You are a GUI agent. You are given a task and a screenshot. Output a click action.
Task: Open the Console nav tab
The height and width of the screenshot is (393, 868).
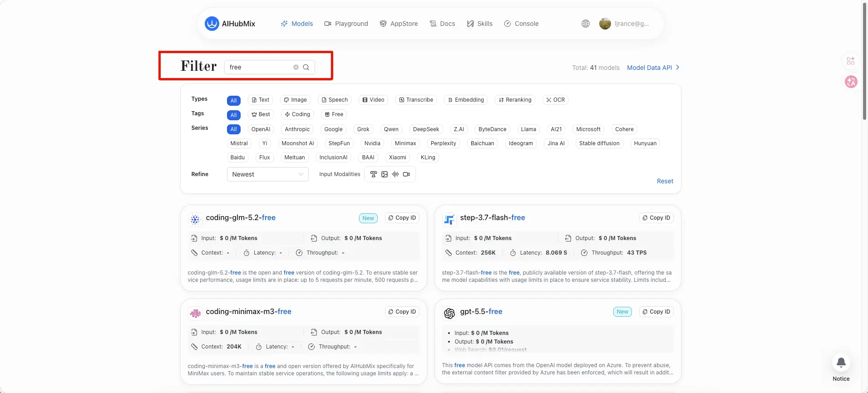click(521, 24)
